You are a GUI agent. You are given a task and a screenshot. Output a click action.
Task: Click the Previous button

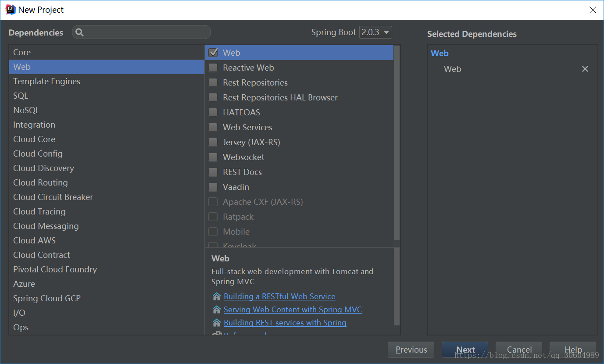pos(411,350)
